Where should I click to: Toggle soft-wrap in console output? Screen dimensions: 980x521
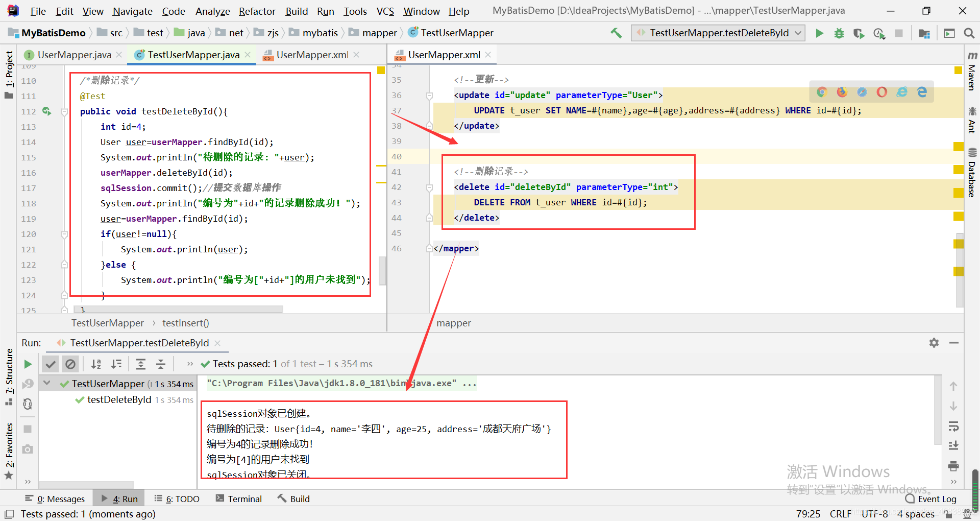click(x=953, y=427)
